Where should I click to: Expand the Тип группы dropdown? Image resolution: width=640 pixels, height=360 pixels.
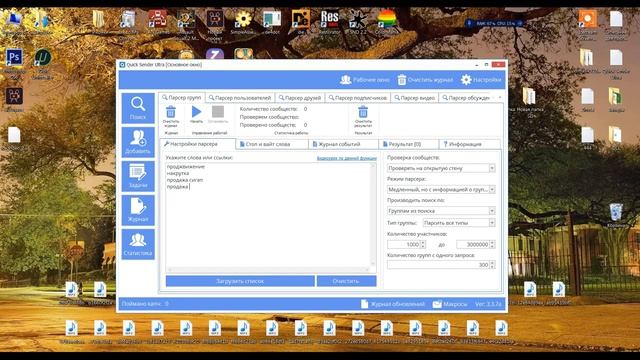[x=492, y=223]
